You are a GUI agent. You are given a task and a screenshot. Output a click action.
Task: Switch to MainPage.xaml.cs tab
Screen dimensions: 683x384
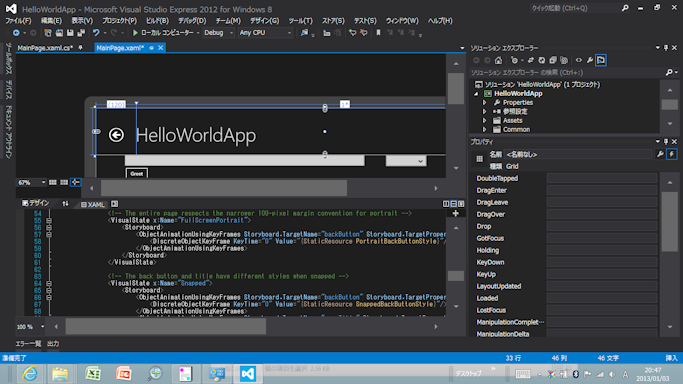pyautogui.click(x=45, y=48)
